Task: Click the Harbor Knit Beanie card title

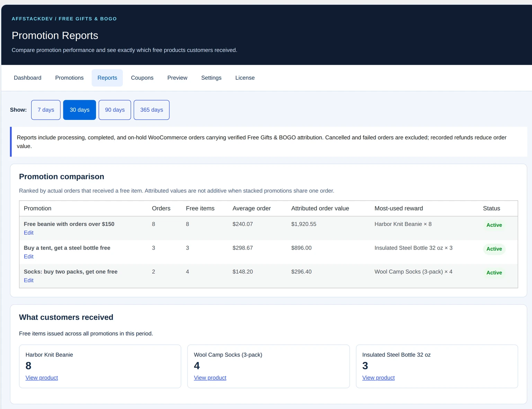Action: click(49, 355)
